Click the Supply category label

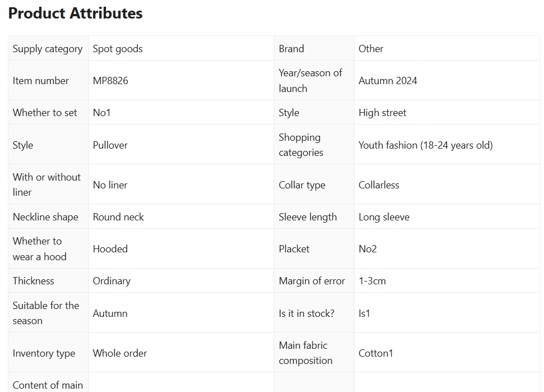pos(48,49)
